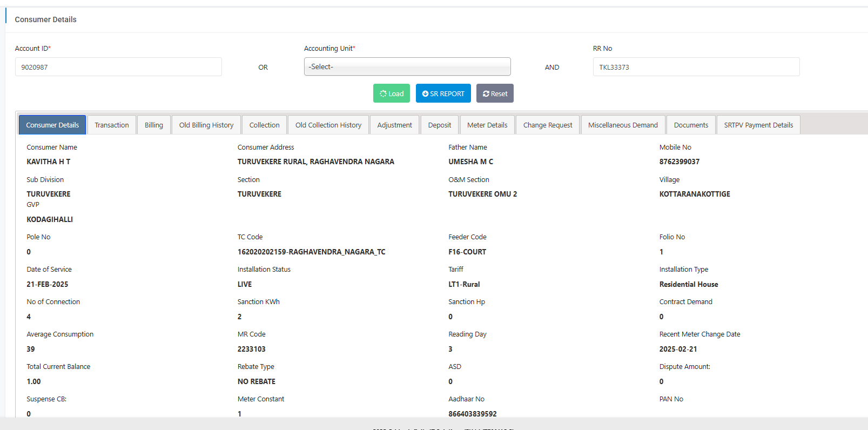Viewport: 868px width, 430px height.
Task: Click the SR REPORT download button
Action: 443,93
